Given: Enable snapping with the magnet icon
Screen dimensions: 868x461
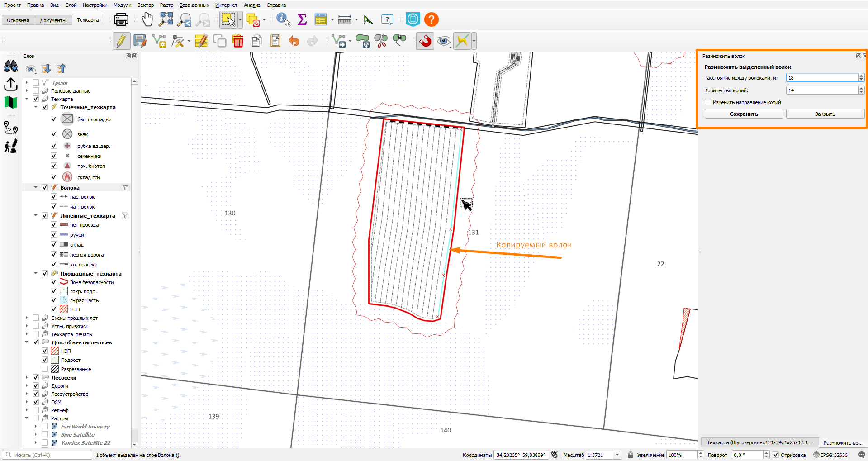Looking at the screenshot, I should click(425, 41).
